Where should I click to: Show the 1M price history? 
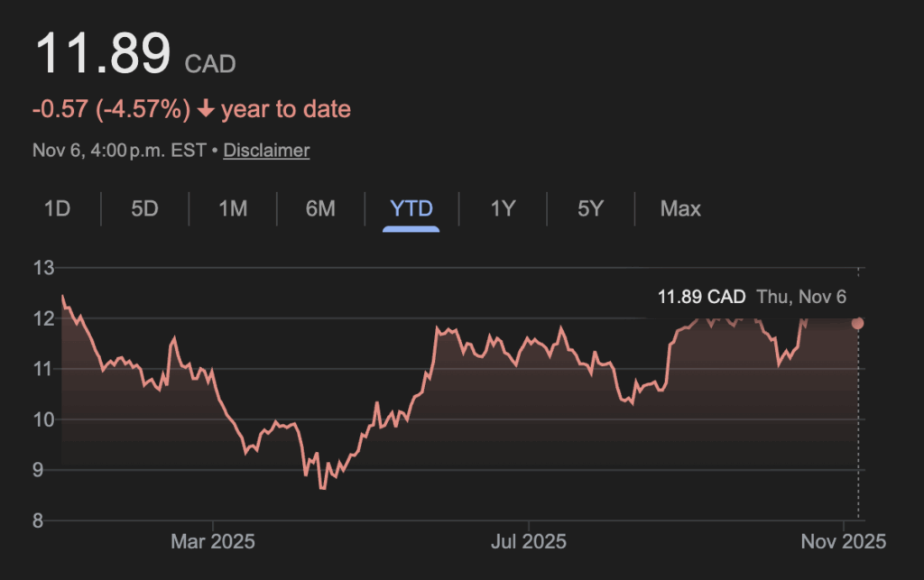click(233, 209)
